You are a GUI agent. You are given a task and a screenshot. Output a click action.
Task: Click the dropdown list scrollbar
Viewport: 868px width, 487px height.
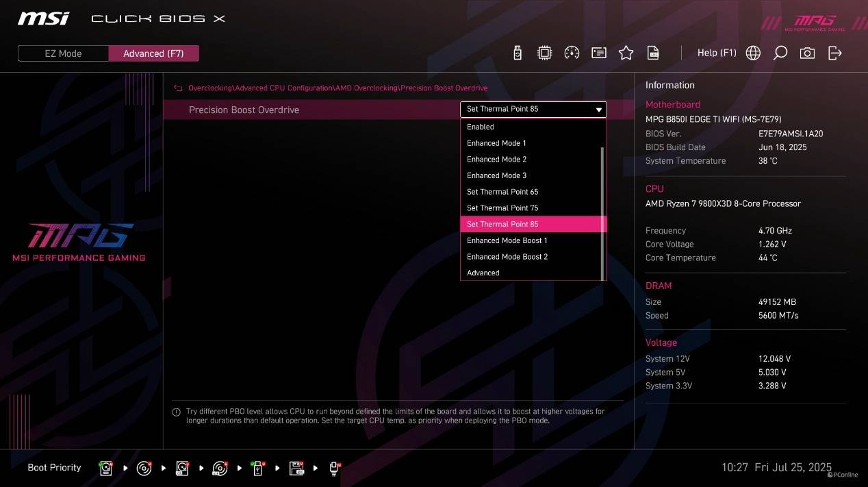tap(602, 212)
